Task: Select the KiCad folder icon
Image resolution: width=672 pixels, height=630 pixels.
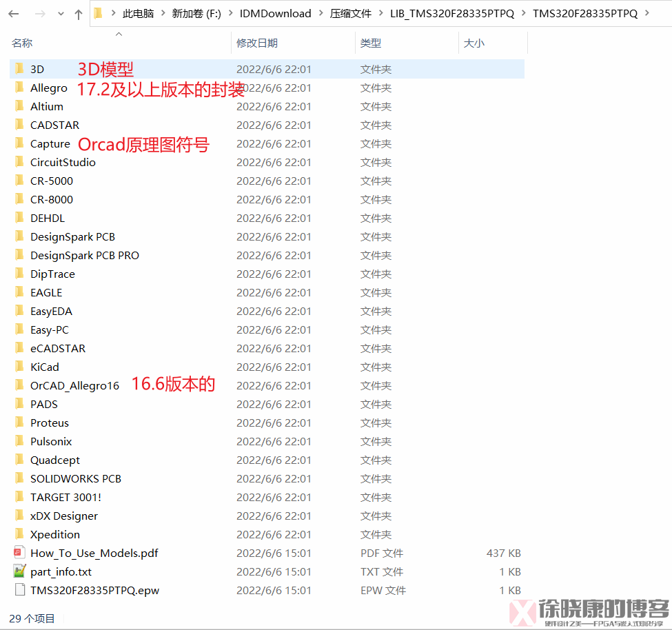Action: (19, 367)
